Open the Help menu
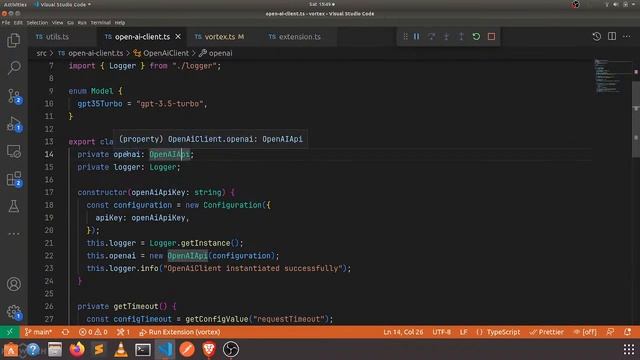This screenshot has height=360, width=640. 120,23
